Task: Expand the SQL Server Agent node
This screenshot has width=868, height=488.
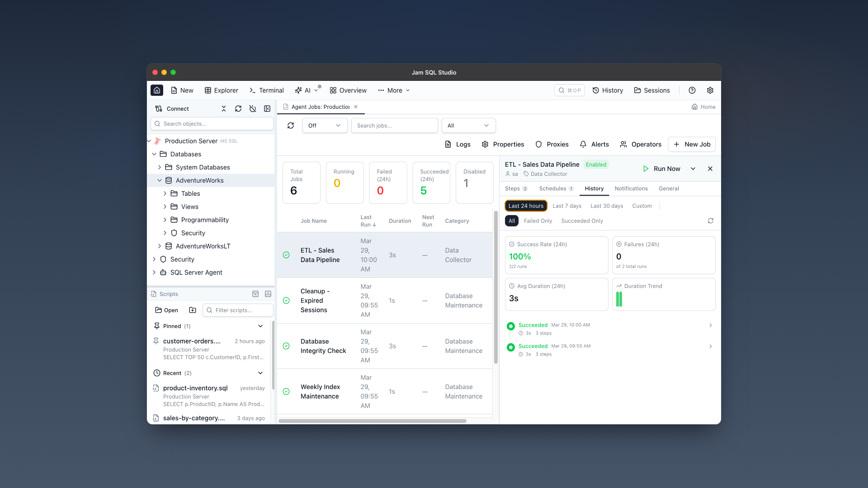Action: 154,272
